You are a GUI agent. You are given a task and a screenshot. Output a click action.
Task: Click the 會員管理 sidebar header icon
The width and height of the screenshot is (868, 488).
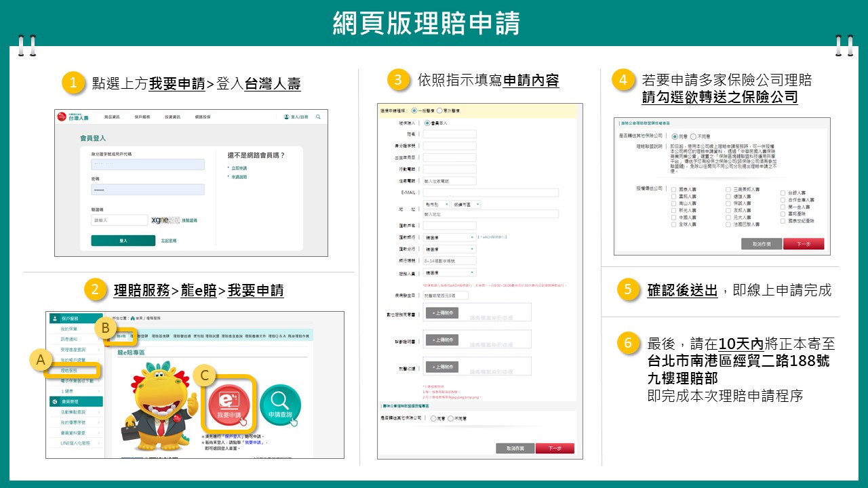[55, 402]
